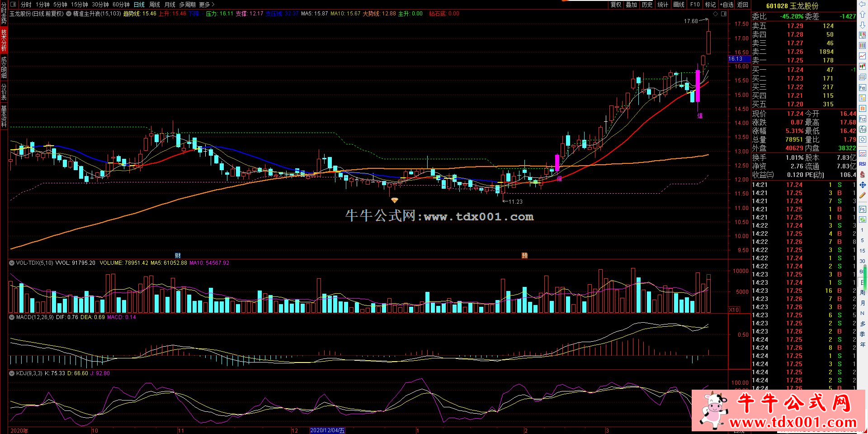868x434 pixels.
Task: Click the 2020/12/04 date marker on timeline
Action: 327,430
